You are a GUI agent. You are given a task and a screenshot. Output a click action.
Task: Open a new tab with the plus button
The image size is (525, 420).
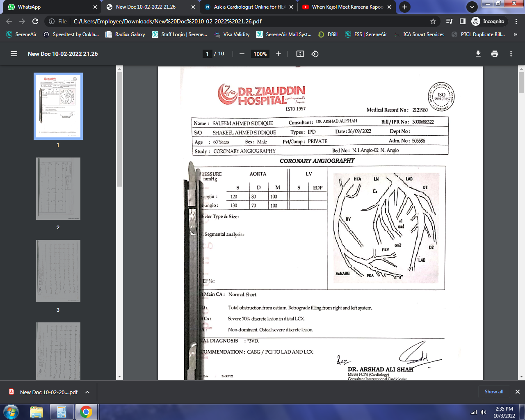pos(405,7)
